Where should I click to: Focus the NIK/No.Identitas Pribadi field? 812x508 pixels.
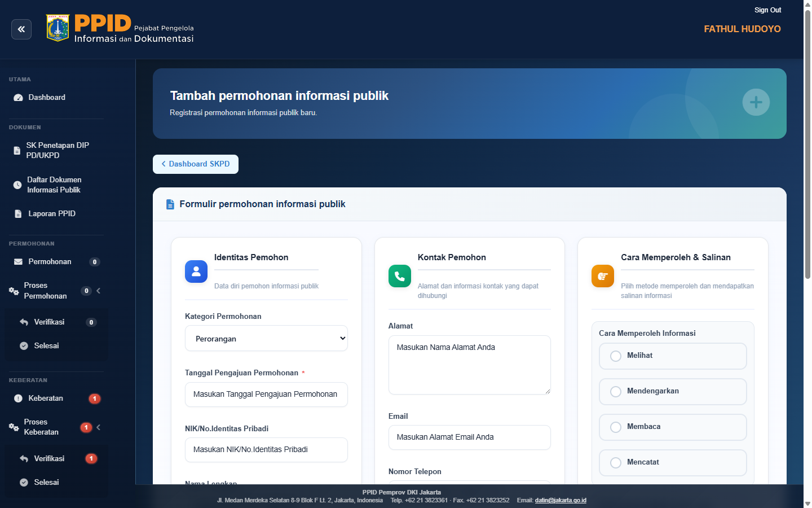tap(266, 450)
